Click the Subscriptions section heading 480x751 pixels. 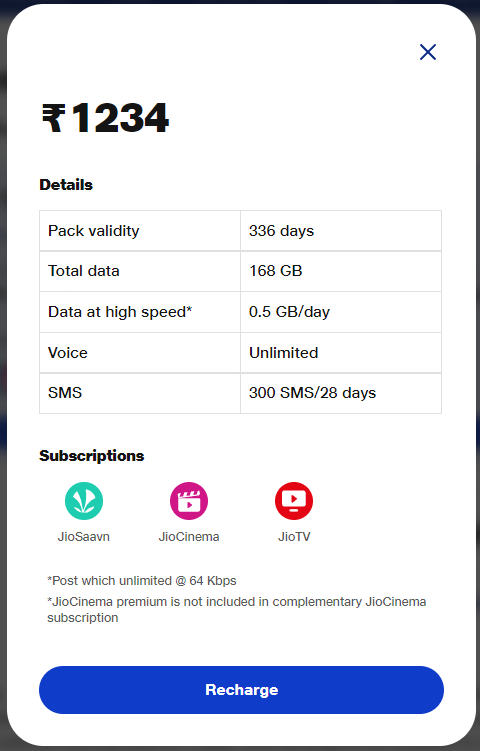pos(91,455)
